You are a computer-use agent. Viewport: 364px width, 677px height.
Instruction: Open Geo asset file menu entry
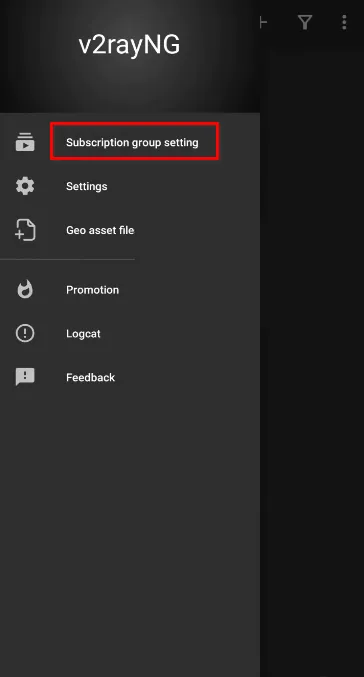pyautogui.click(x=130, y=230)
